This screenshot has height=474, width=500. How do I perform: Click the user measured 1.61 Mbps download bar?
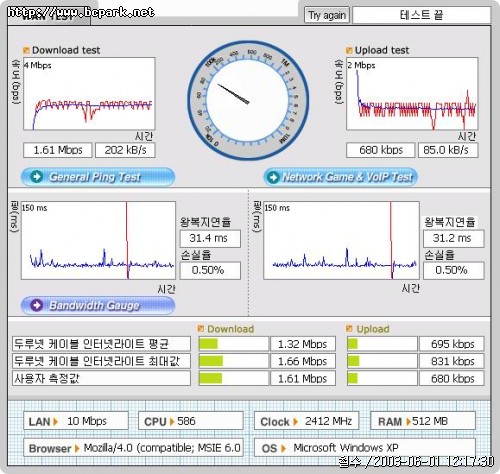pos(233,378)
